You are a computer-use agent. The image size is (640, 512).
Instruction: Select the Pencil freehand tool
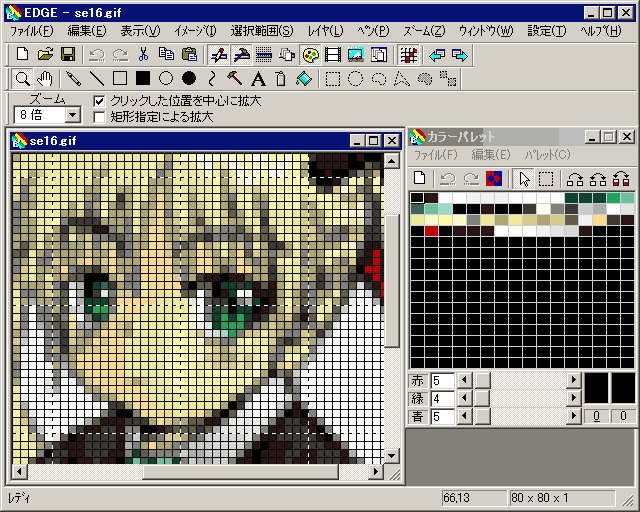73,79
